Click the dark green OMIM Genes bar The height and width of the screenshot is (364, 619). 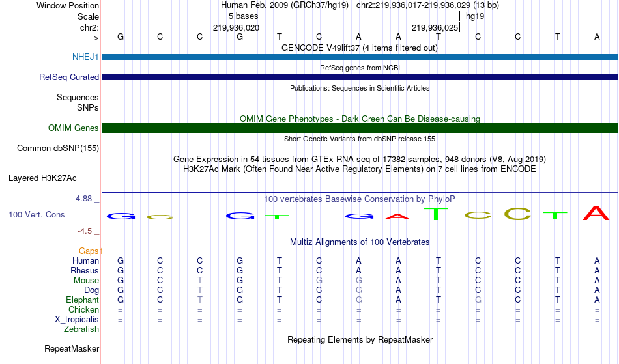[x=360, y=128]
